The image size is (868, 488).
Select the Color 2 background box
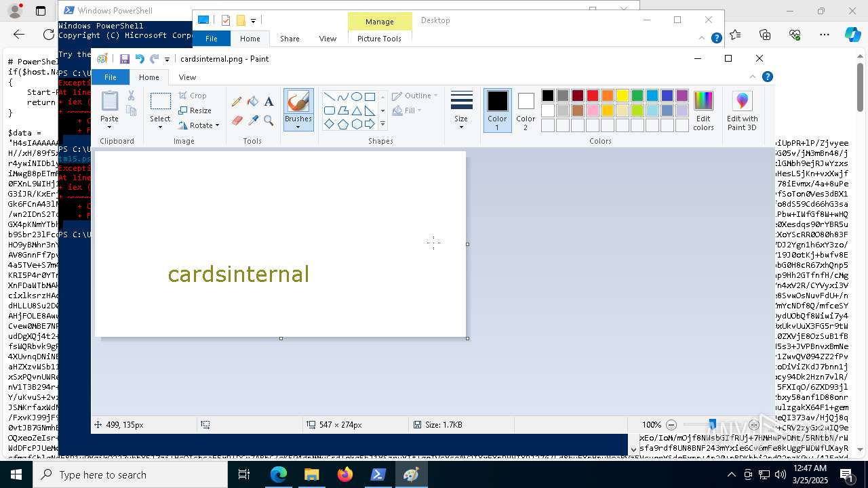tap(526, 110)
